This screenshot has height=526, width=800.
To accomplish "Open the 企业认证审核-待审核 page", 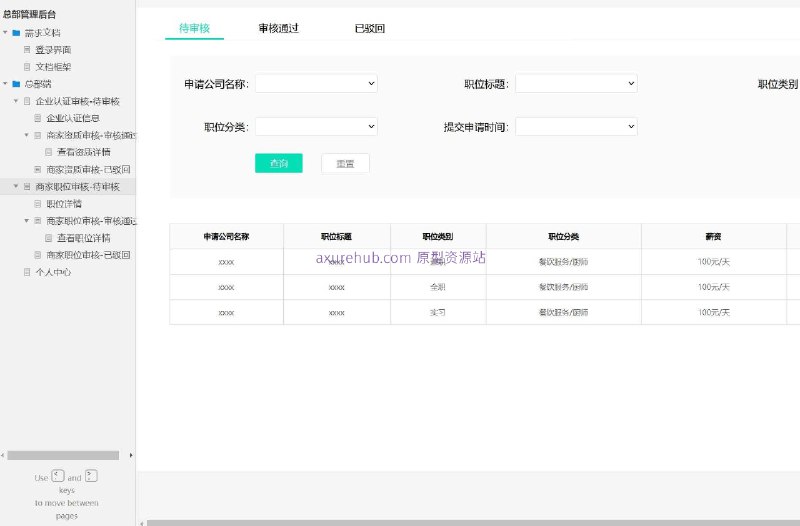I will pos(78,101).
